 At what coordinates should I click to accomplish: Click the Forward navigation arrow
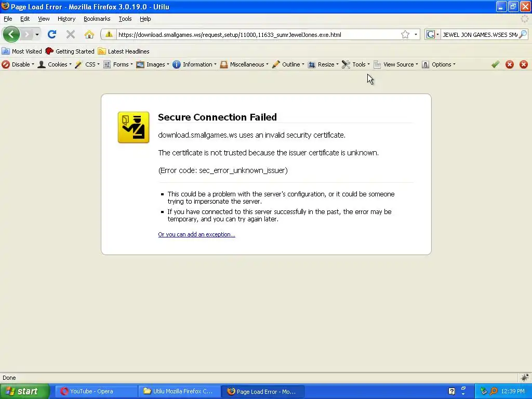27,34
